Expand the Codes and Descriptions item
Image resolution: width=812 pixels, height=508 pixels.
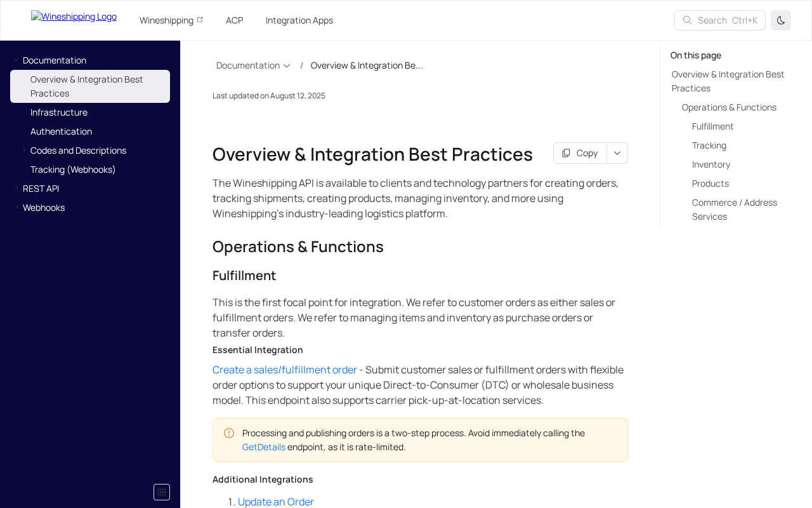(24, 150)
